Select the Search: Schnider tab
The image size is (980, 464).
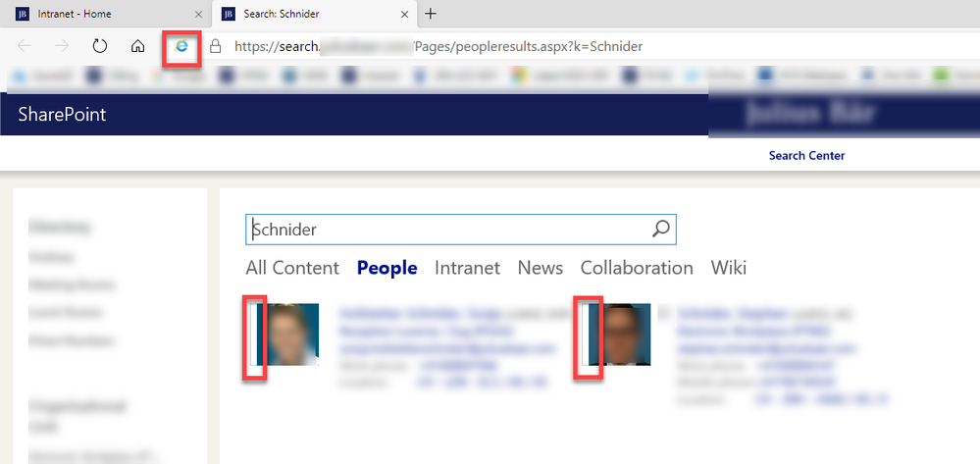pyautogui.click(x=314, y=14)
